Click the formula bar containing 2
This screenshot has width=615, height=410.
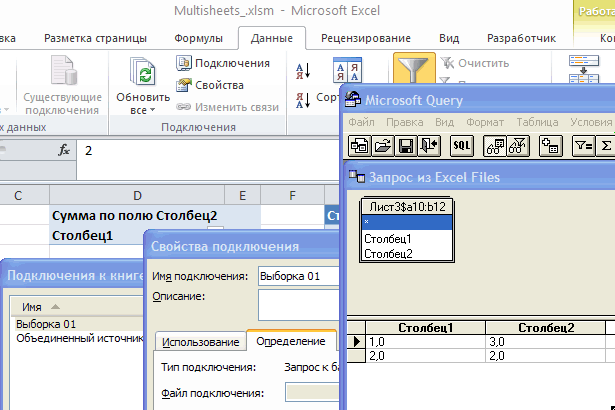(x=208, y=160)
